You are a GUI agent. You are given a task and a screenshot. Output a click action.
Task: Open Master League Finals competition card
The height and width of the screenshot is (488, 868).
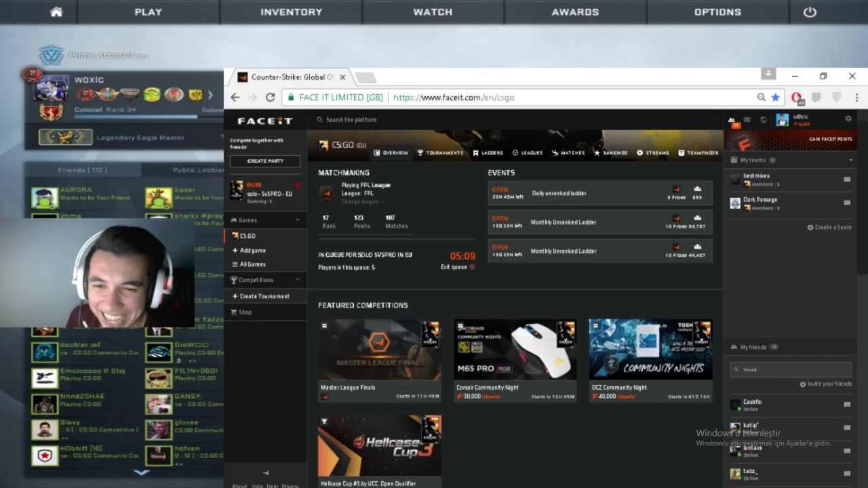379,361
